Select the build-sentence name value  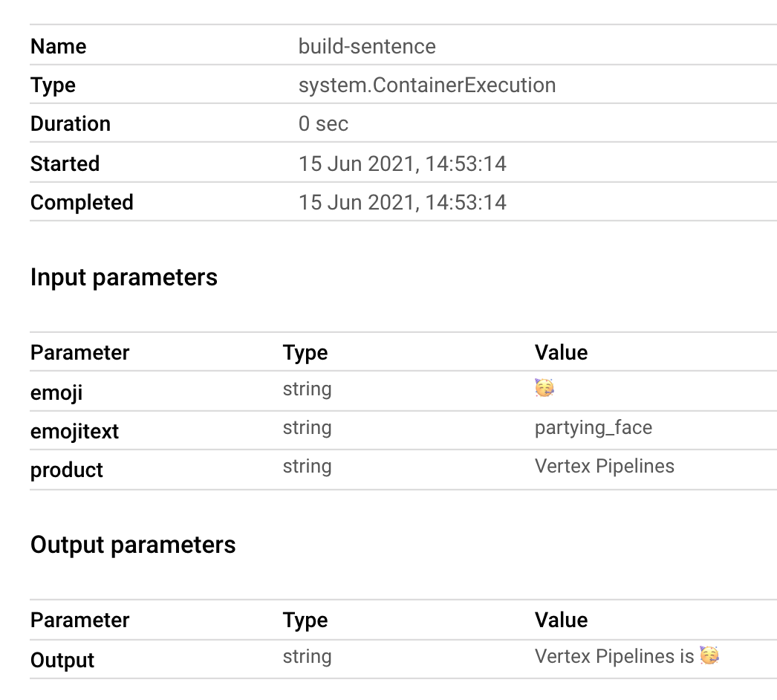pyautogui.click(x=367, y=46)
